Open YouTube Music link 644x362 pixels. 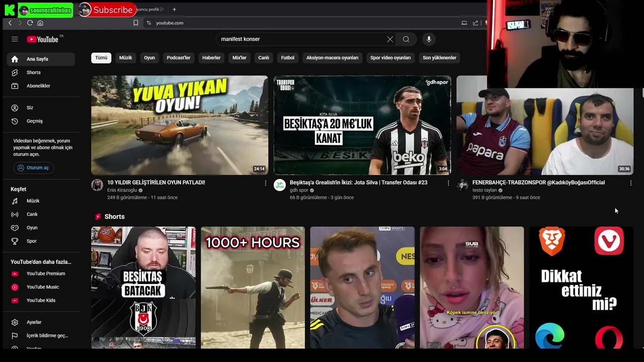[x=41, y=287]
